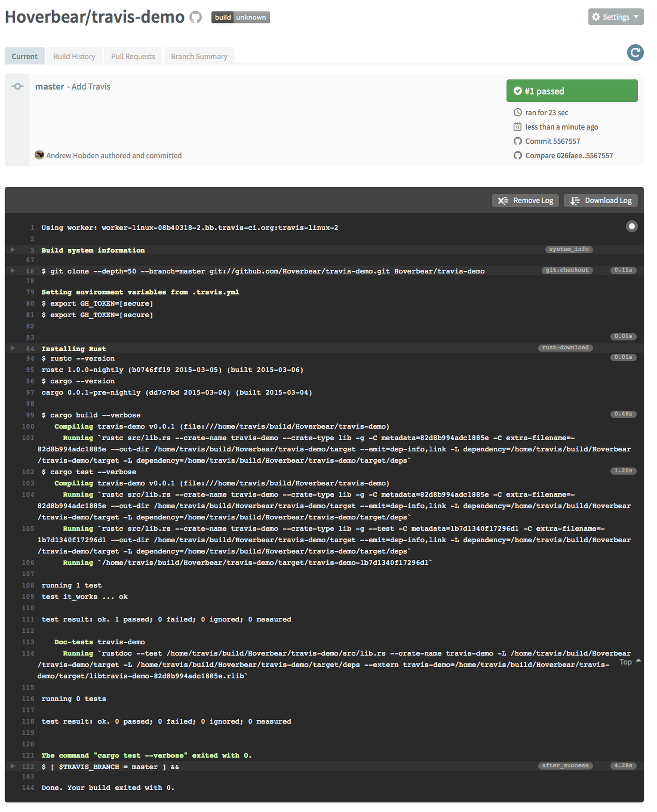Viewport: 657px width, 812px height.
Task: Click the commit node icon beside master
Action: point(17,87)
